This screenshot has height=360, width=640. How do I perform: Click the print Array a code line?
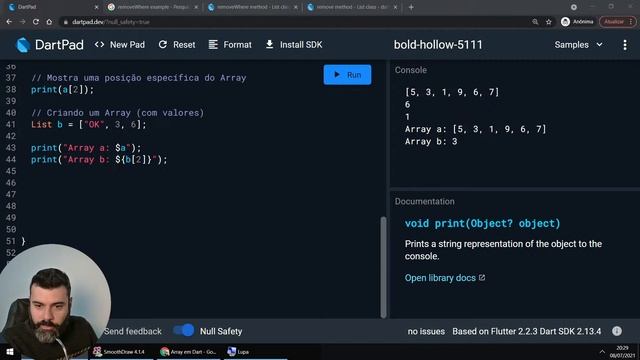pyautogui.click(x=86, y=148)
